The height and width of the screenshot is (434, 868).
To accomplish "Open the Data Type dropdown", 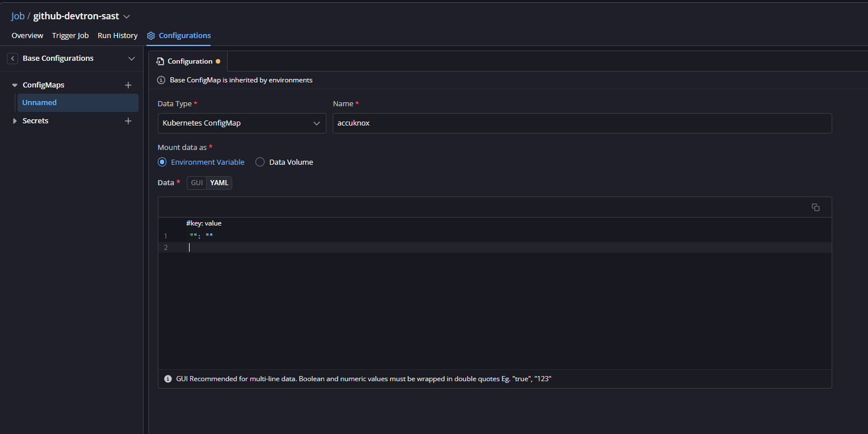I will click(x=242, y=123).
